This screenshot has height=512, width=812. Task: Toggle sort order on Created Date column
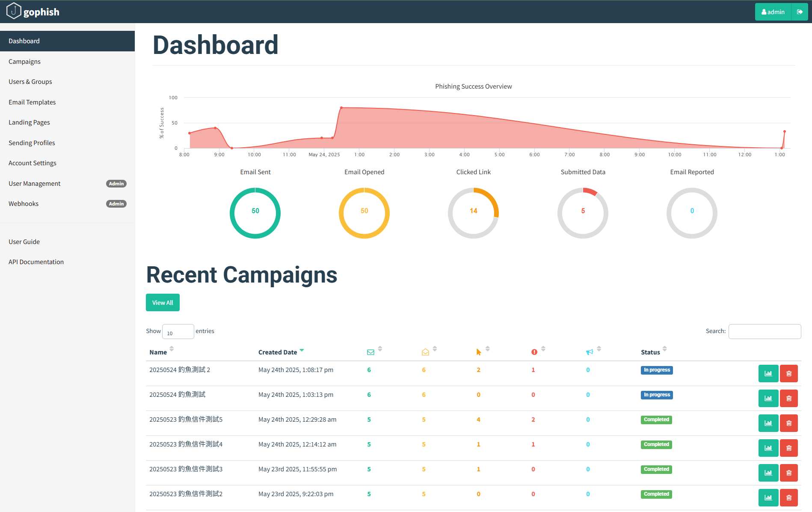(x=278, y=352)
